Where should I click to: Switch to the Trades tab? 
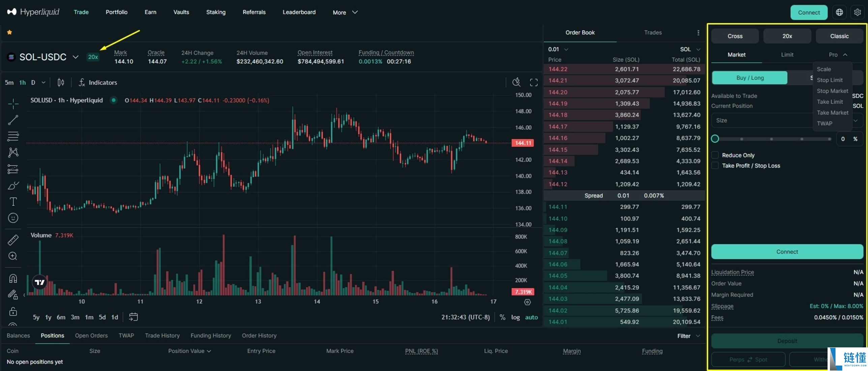pos(653,32)
